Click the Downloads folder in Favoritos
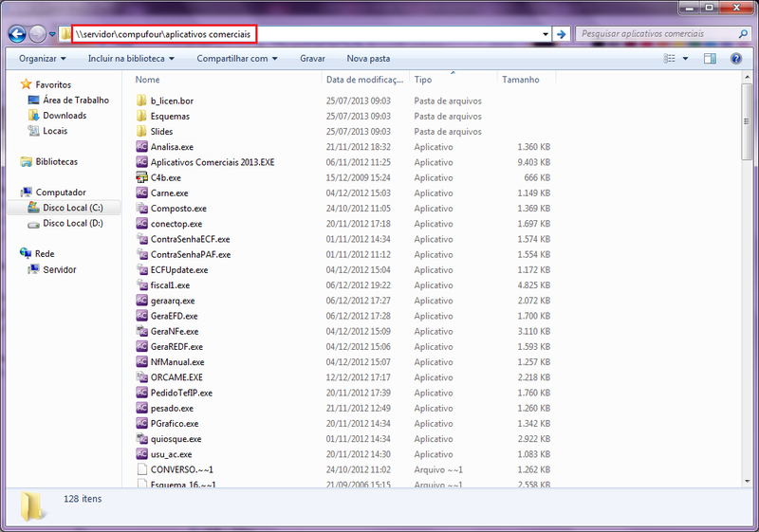 (64, 116)
